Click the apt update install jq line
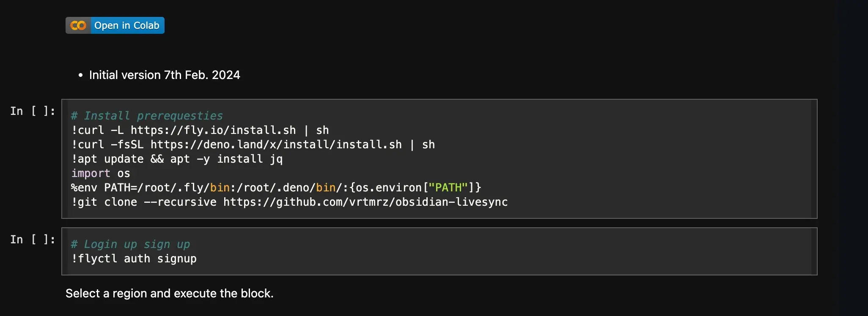868x316 pixels. (x=177, y=159)
